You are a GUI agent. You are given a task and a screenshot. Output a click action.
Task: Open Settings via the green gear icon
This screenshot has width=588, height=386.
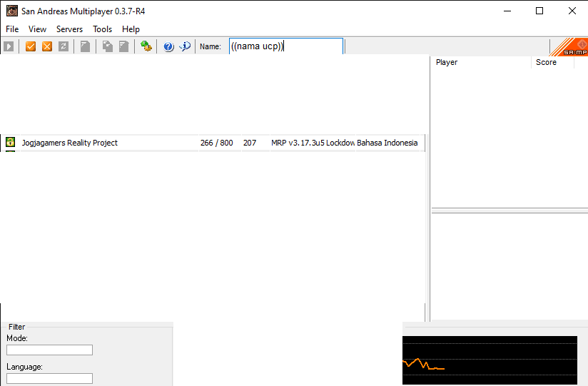point(146,46)
